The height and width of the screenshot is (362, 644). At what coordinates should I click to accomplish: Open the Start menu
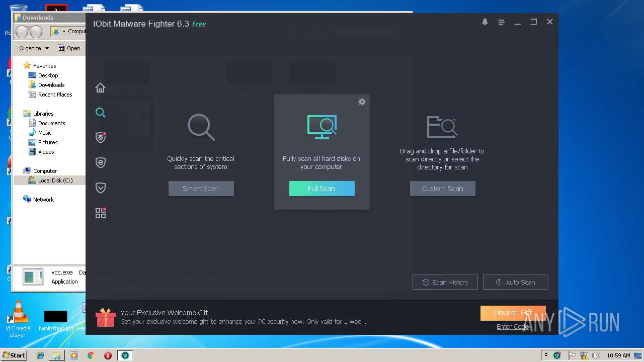[x=14, y=355]
